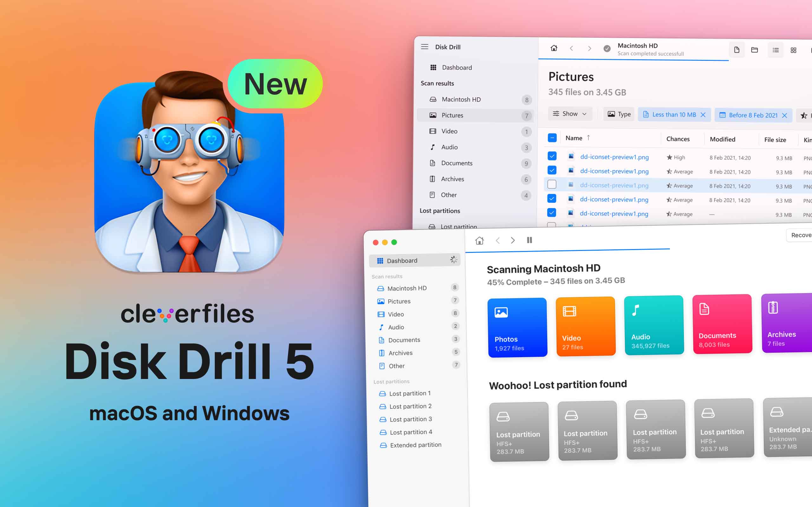Image resolution: width=812 pixels, height=507 pixels.
Task: Select the grid view icon in toolbar
Action: point(793,50)
